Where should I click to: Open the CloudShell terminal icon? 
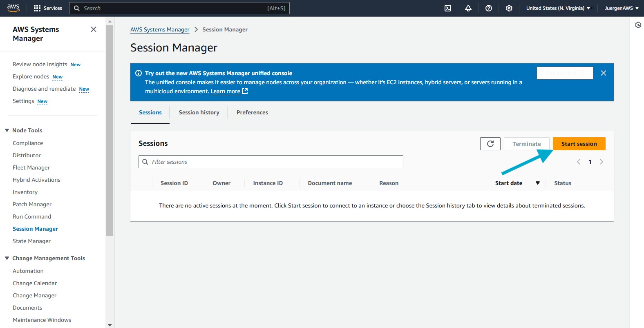448,8
